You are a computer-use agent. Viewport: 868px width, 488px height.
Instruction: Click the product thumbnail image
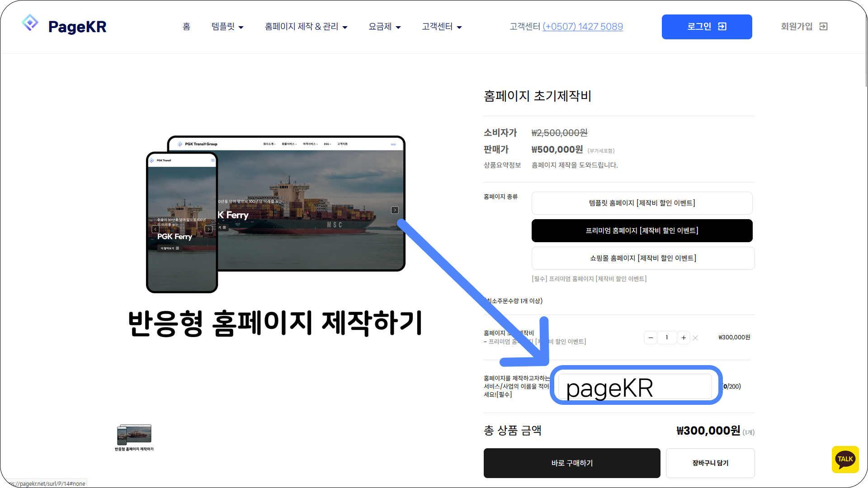click(x=134, y=435)
